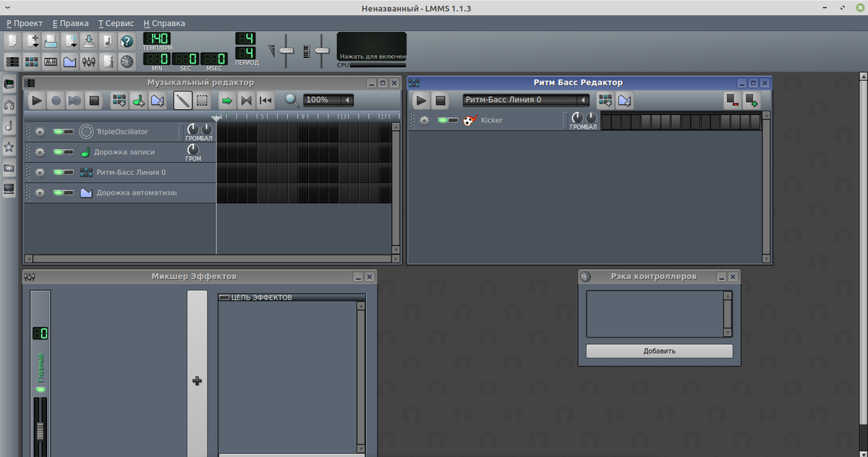This screenshot has height=457, width=868.
Task: Open TripleOscillator track gear menu
Action: click(40, 132)
